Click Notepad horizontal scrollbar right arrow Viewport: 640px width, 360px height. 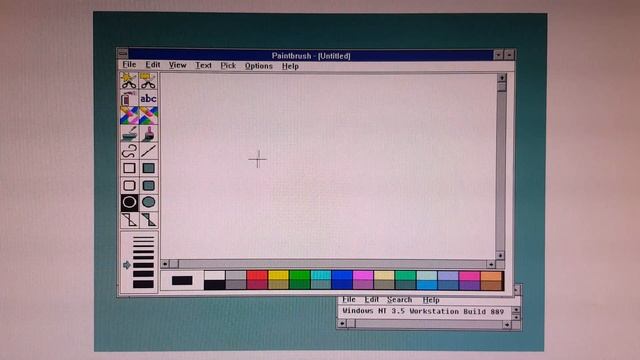click(507, 324)
